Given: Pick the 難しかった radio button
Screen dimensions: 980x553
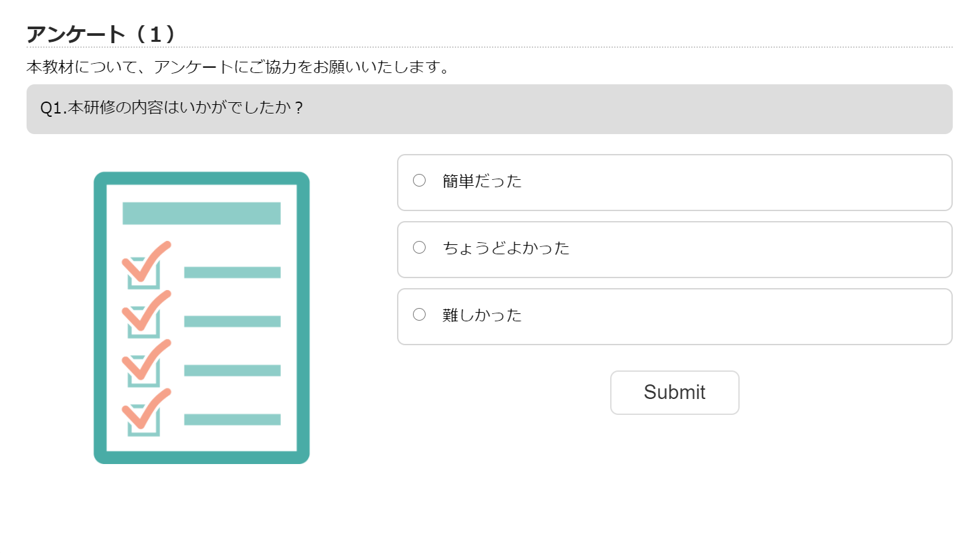Looking at the screenshot, I should pos(419,315).
